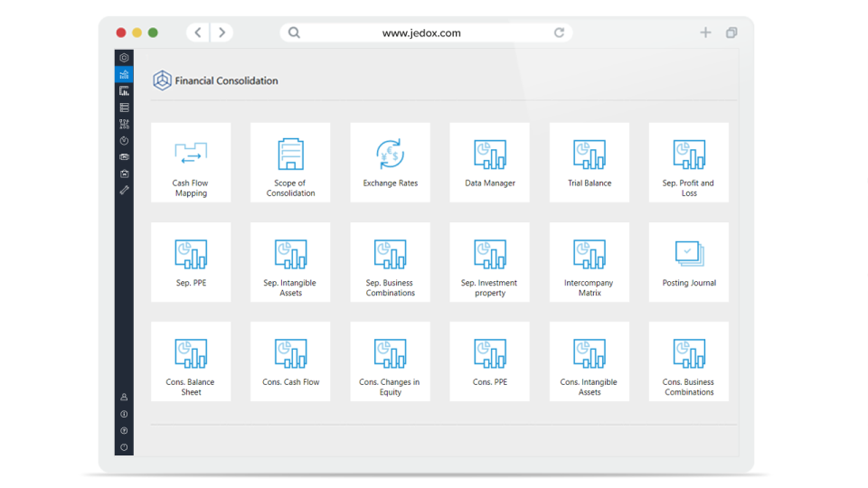Click the Financial Consolidation title text

(x=226, y=80)
